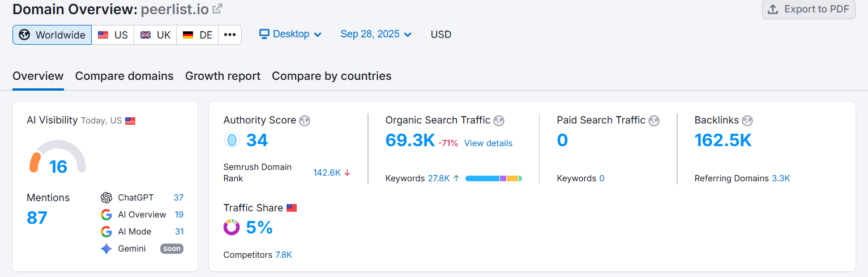The width and height of the screenshot is (868, 277).
Task: Click the Gemini sparkle icon
Action: pyautogui.click(x=106, y=249)
